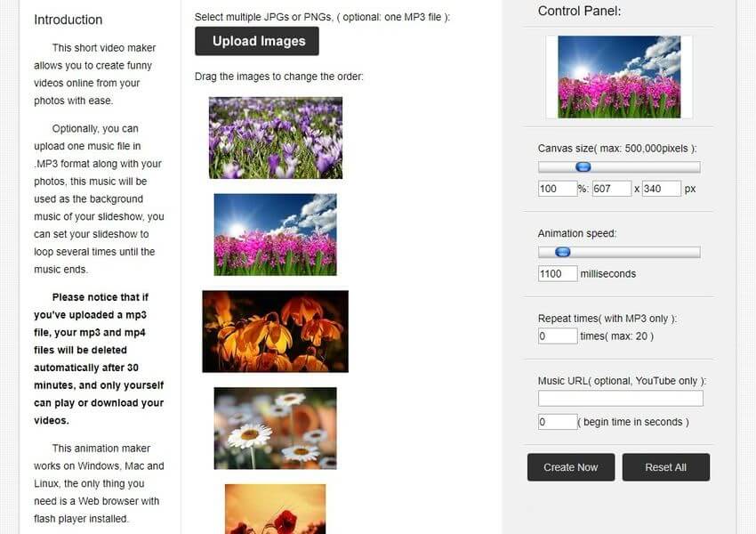Image resolution: width=756 pixels, height=534 pixels.
Task: Click the Reset All button
Action: pos(666,467)
